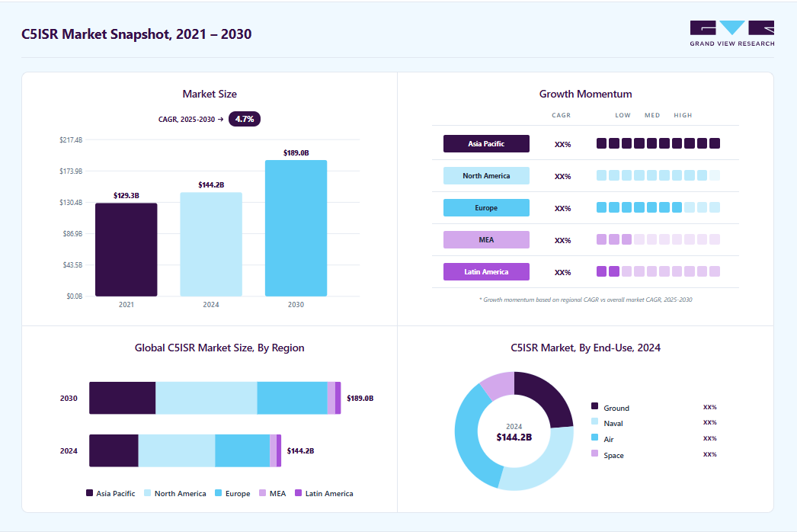Click the Growth Momentum title

click(x=585, y=94)
